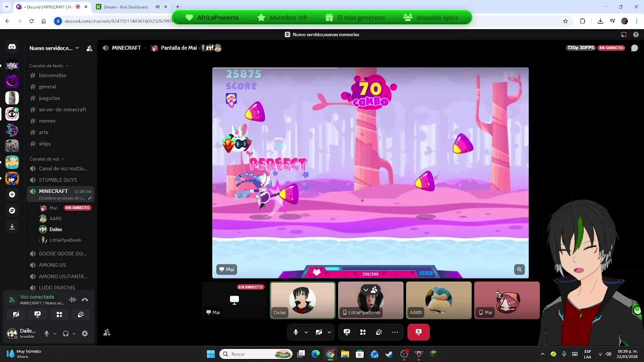Screen dimensions: 644x362
Task: Open noise suppression waveform icon in voice panel
Action: [x=73, y=300]
